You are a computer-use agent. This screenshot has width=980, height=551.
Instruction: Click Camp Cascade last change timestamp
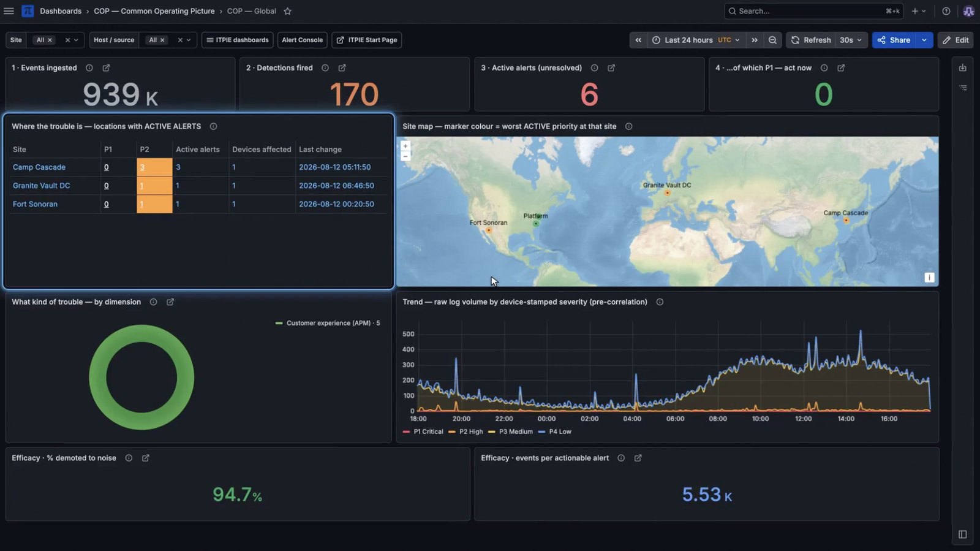coord(334,167)
